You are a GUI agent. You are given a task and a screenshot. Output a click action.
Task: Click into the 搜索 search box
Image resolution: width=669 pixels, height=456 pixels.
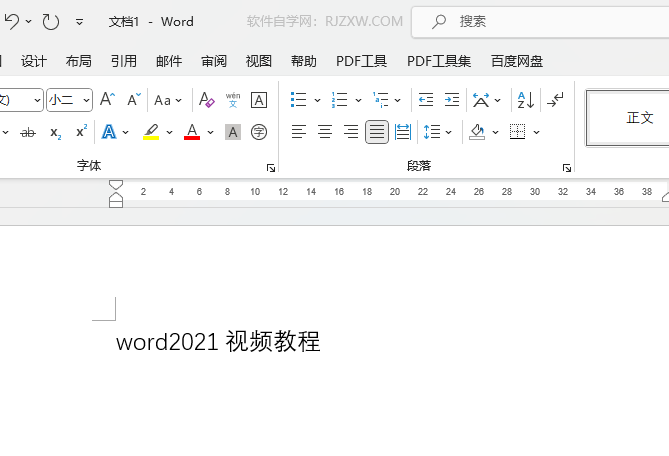(540, 22)
